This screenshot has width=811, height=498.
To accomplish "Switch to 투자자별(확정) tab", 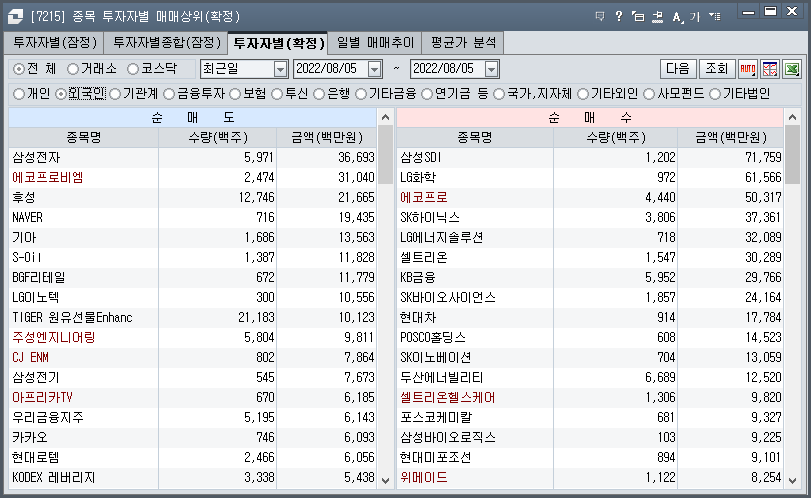I will (278, 43).
